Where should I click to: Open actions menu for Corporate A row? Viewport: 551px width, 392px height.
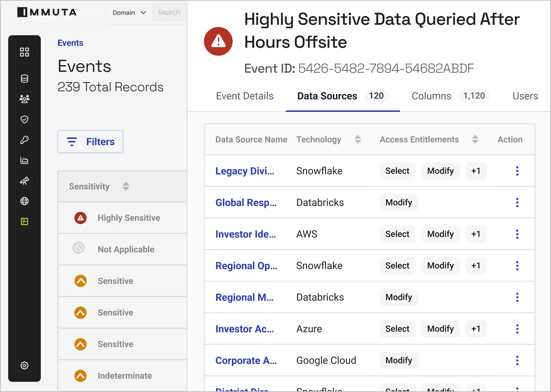[517, 361]
